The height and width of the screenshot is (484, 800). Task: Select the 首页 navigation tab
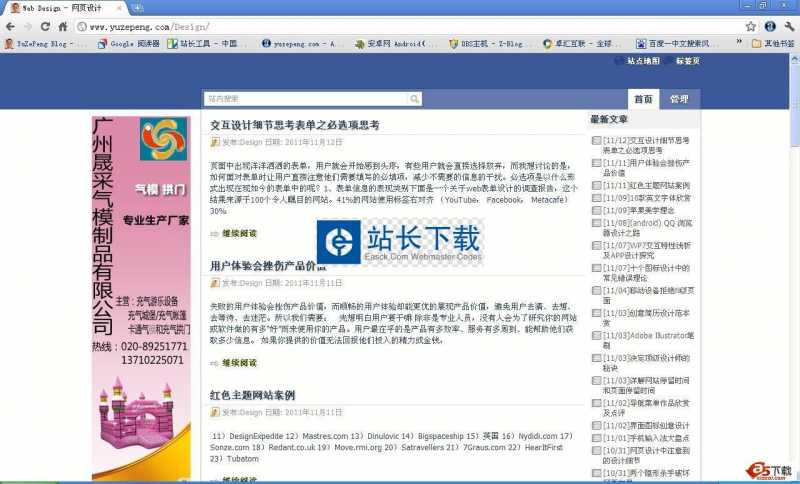click(643, 99)
